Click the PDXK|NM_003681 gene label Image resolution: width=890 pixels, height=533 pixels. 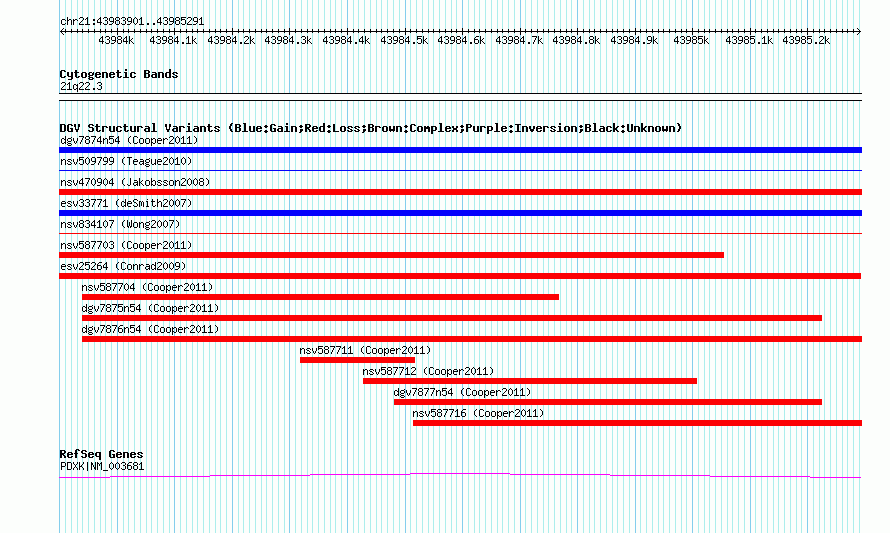[102, 467]
